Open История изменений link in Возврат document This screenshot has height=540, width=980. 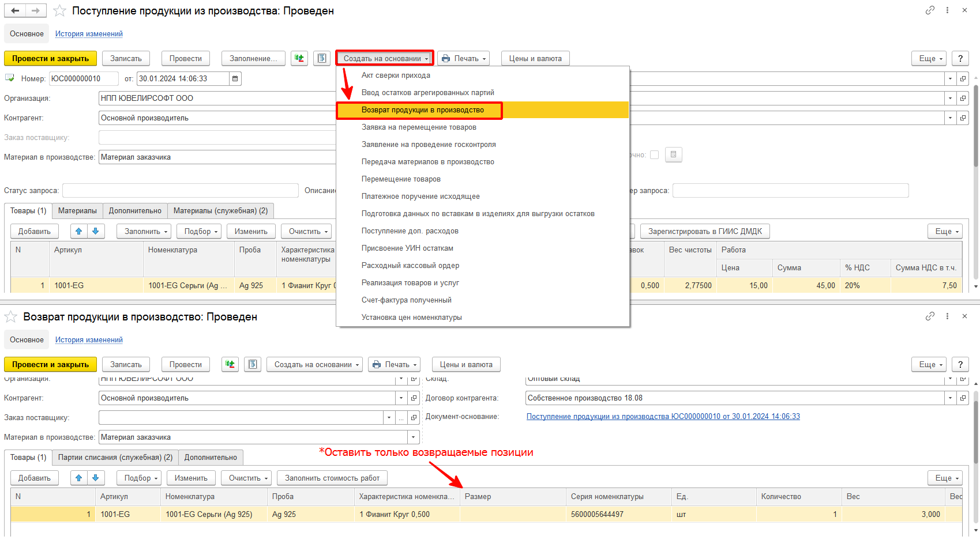click(89, 340)
